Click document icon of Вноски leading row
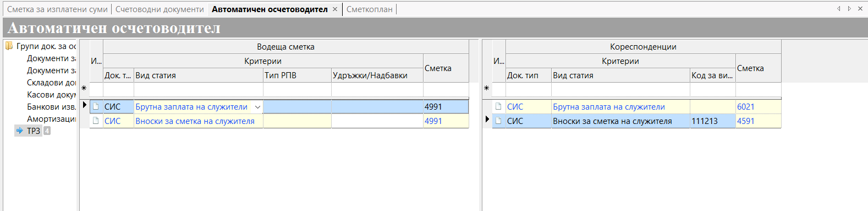The height and width of the screenshot is (211, 868). pos(96,121)
